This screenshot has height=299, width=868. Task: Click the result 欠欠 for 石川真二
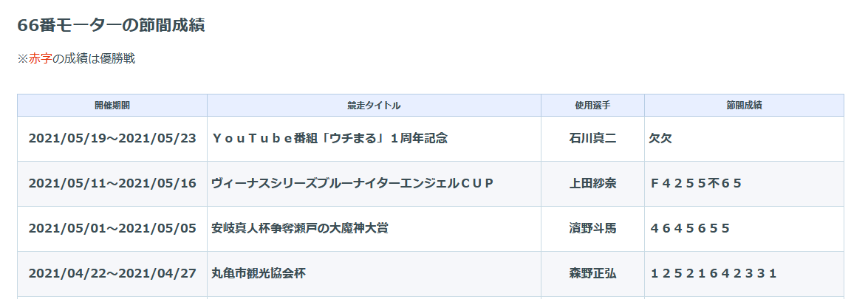660,139
